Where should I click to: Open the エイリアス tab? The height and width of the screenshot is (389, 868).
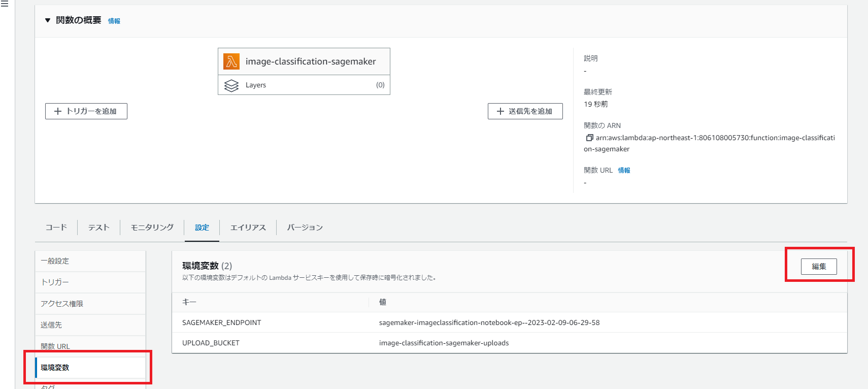pyautogui.click(x=248, y=228)
